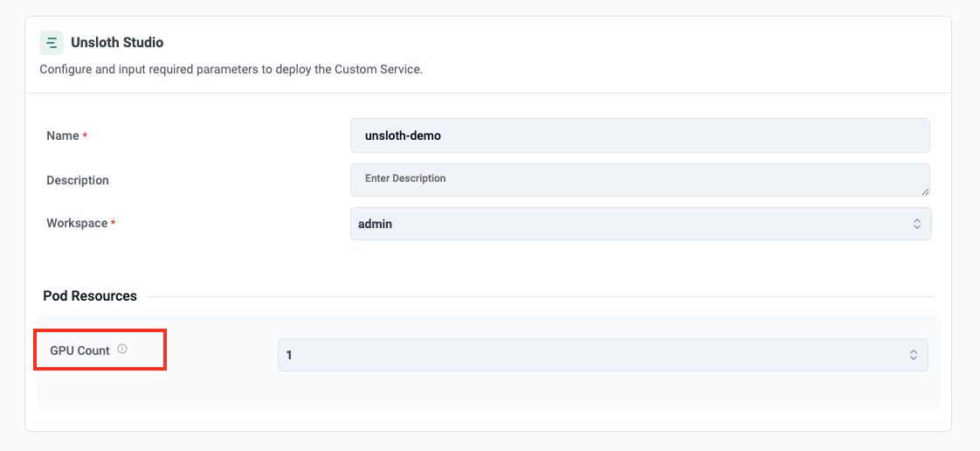
Task: Open the GPU Count dropdown
Action: [604, 355]
